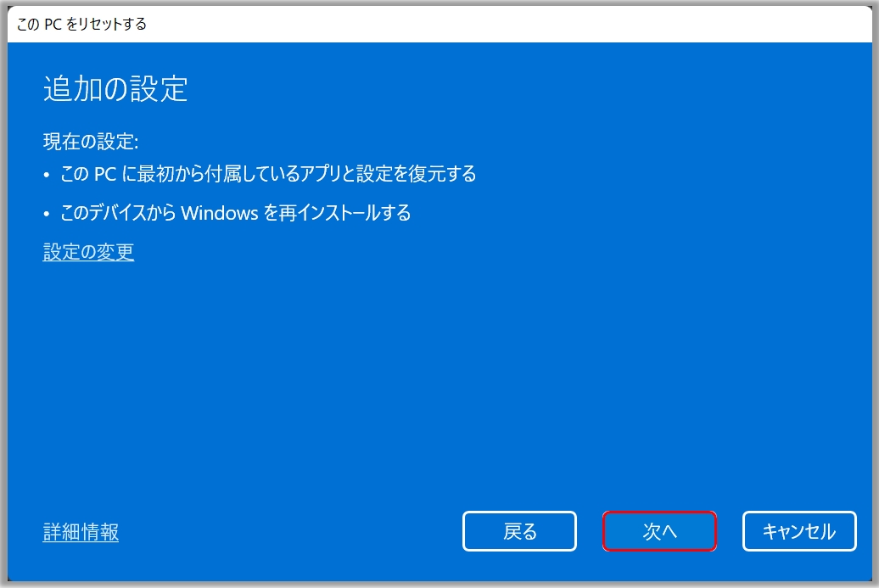The width and height of the screenshot is (879, 588).
Task: Select the Windows を再インストールする bullet text
Action: click(x=296, y=213)
